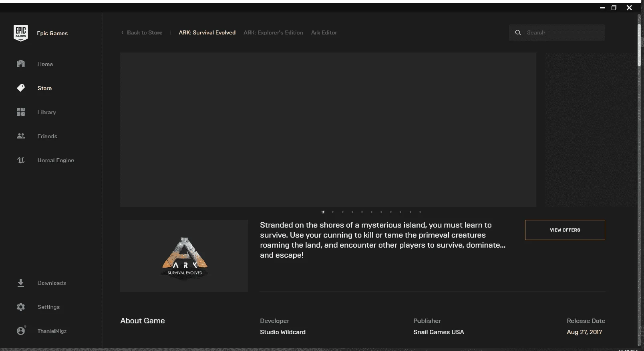Image resolution: width=644 pixels, height=351 pixels.
Task: Click the Release Date label
Action: [586, 321]
